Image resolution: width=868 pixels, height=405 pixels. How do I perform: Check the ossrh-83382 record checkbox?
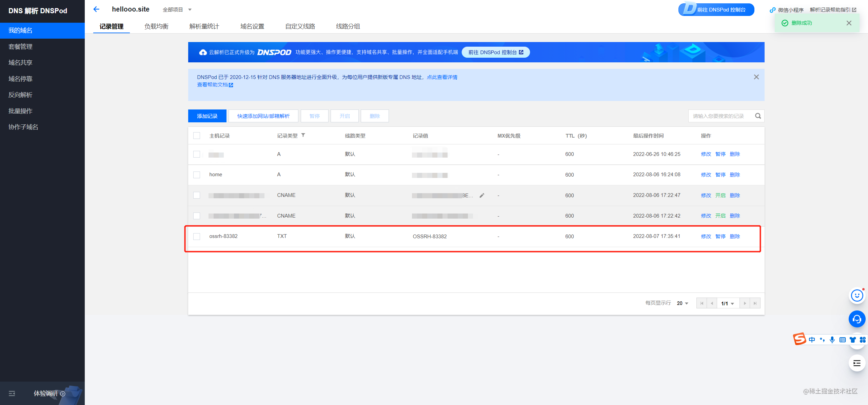(x=197, y=237)
